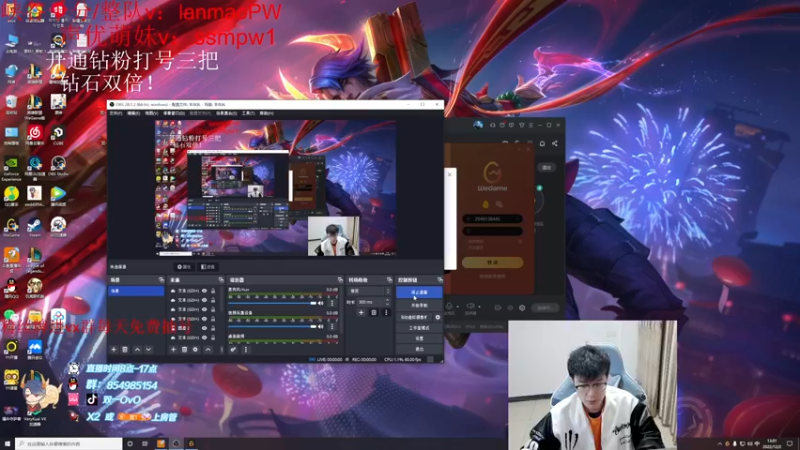Viewport: 800px width, 450px height.
Task: Click the WeGame account number field
Action: 492,219
